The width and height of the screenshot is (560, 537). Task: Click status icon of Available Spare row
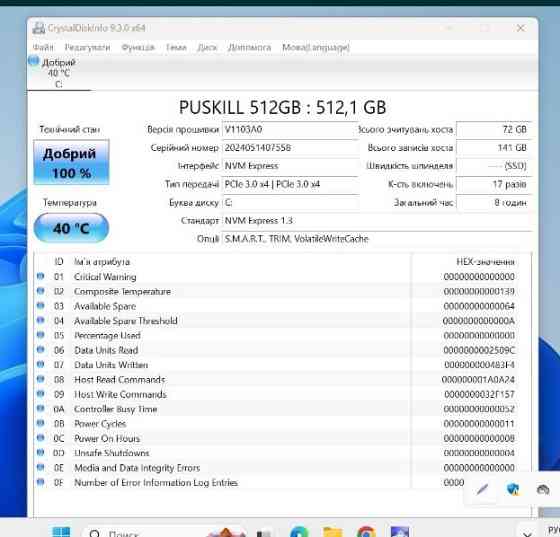click(41, 306)
